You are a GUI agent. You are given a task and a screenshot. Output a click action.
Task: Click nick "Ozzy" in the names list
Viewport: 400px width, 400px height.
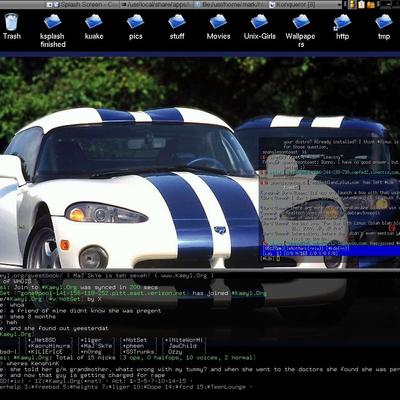click(x=175, y=352)
